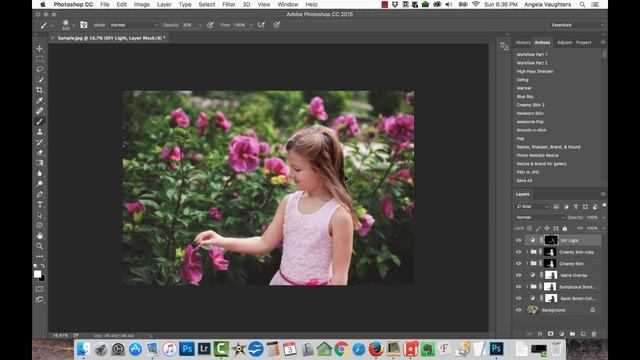Add layer style fx icon

[x=540, y=334]
